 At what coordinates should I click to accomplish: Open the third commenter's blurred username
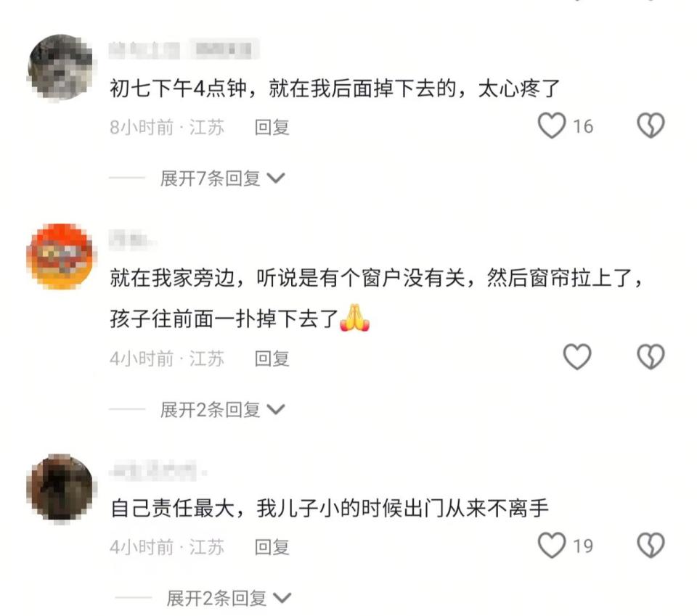(x=158, y=471)
